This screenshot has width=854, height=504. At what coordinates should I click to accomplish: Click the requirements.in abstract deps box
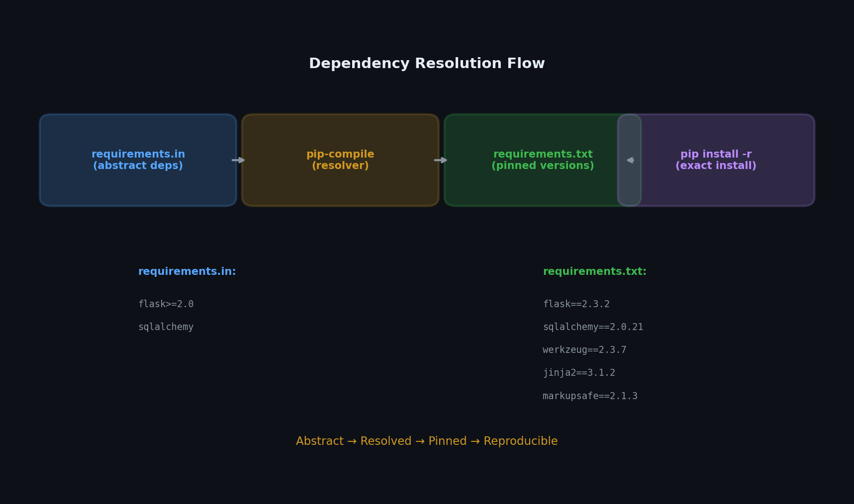click(138, 160)
